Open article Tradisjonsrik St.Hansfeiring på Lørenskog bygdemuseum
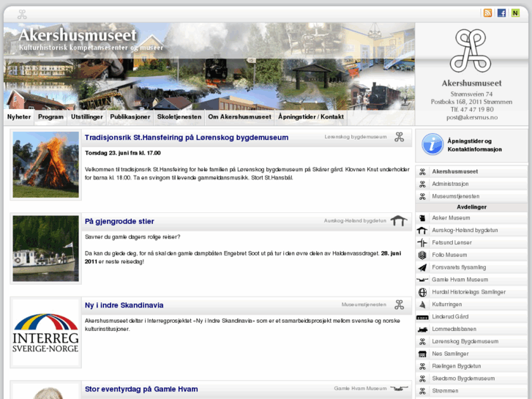Screen dimensions: 532x399 pyautogui.click(x=187, y=138)
